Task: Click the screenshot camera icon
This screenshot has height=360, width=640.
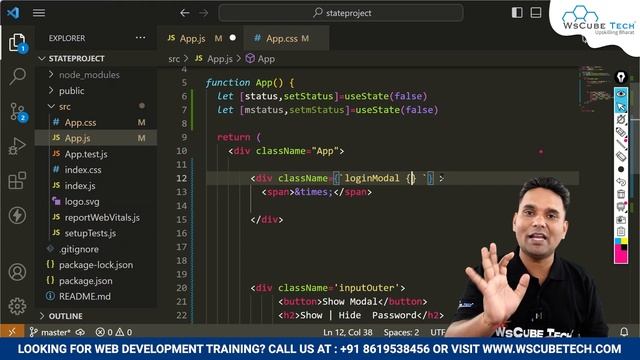Action: [x=621, y=220]
